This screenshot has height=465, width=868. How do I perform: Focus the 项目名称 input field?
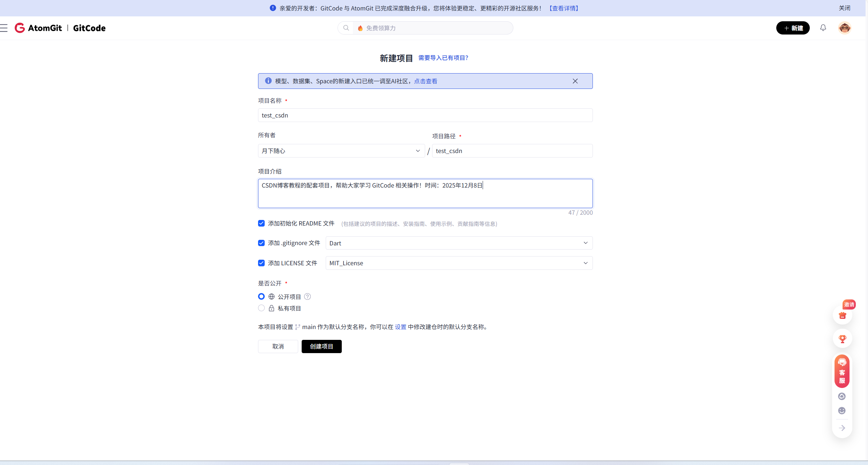click(425, 115)
